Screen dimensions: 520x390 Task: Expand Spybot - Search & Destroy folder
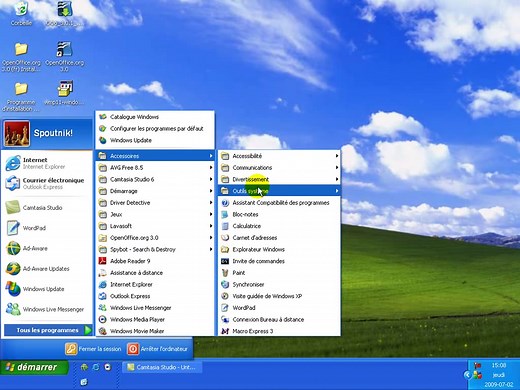click(x=155, y=249)
